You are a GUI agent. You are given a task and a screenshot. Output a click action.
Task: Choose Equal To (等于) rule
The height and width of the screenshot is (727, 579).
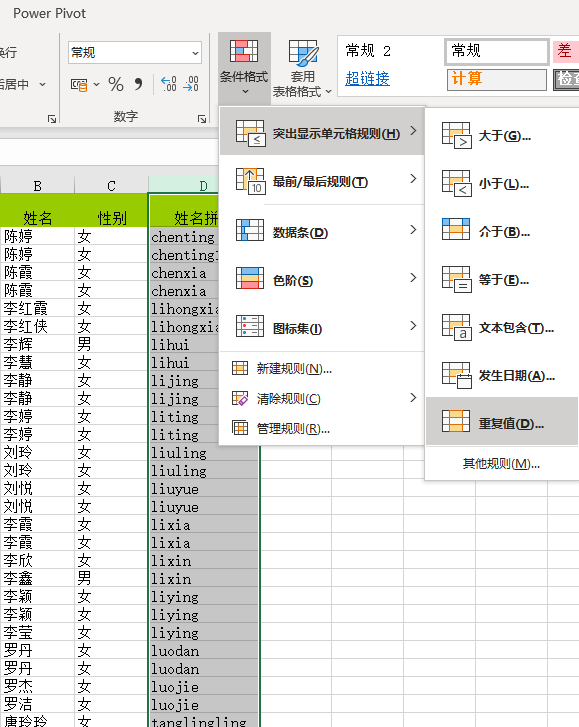(502, 280)
